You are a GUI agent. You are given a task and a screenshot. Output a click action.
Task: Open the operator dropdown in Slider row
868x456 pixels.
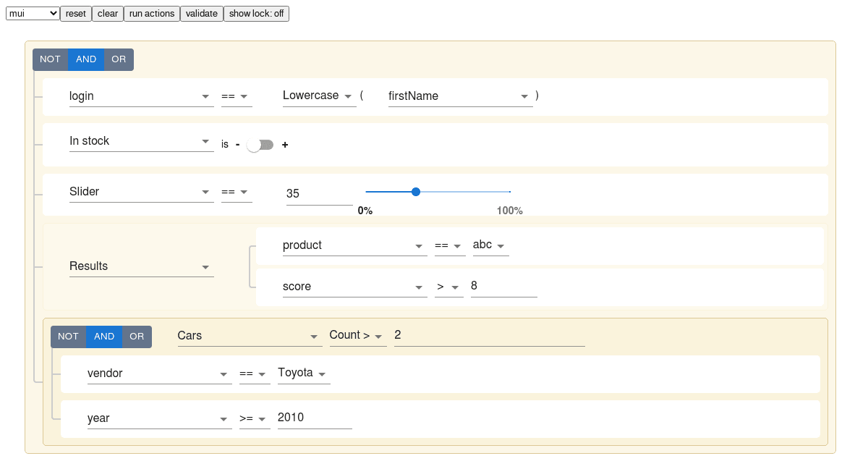tap(237, 192)
